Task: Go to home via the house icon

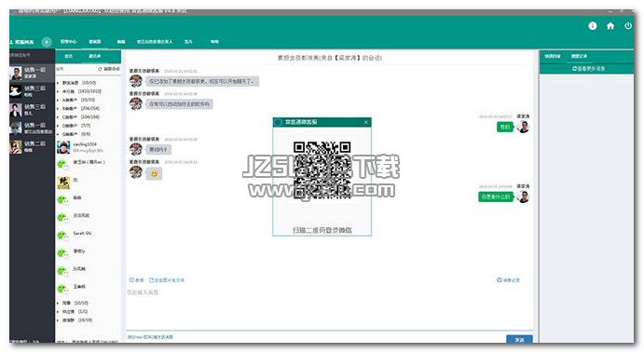Action: click(x=610, y=26)
